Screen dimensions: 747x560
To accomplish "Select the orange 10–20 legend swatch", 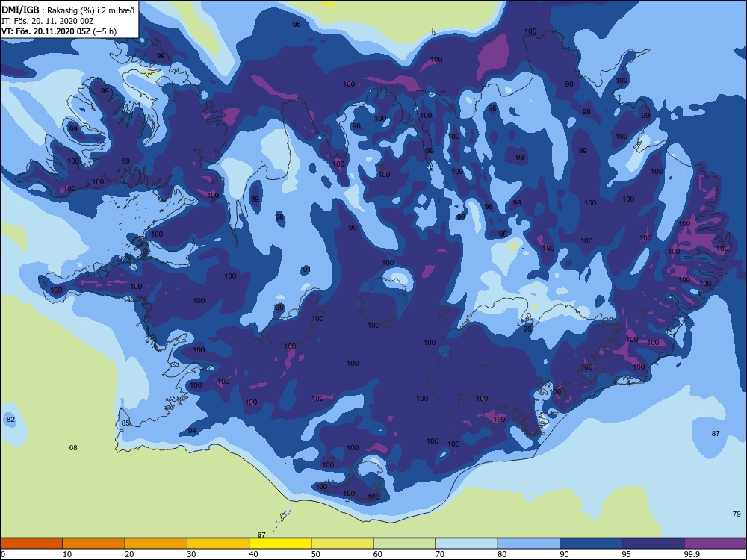I will point(94,544).
